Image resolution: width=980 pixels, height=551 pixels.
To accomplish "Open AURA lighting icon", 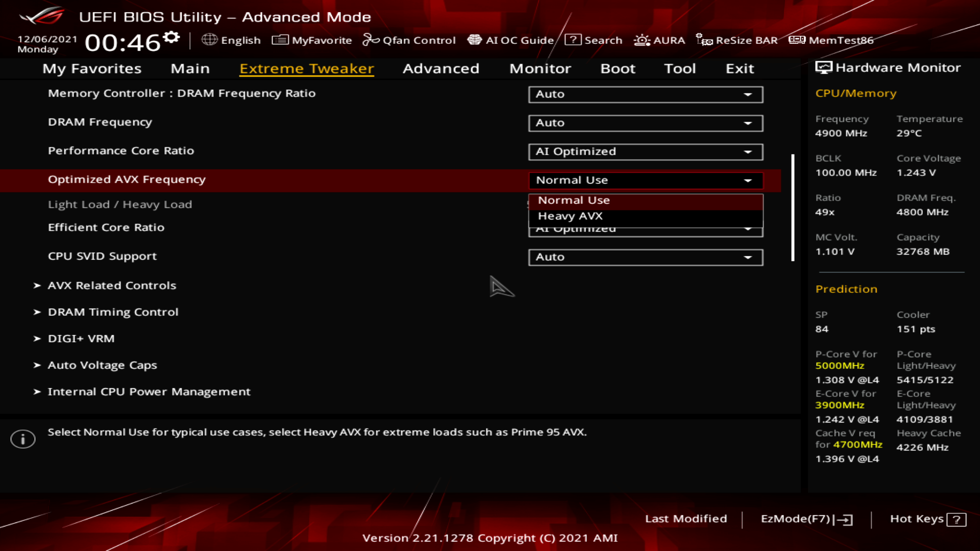I will 642,40.
